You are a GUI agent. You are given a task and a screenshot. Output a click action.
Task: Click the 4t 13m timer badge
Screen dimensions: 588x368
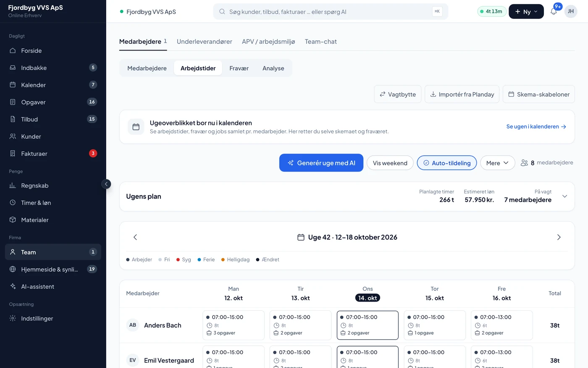[491, 11]
